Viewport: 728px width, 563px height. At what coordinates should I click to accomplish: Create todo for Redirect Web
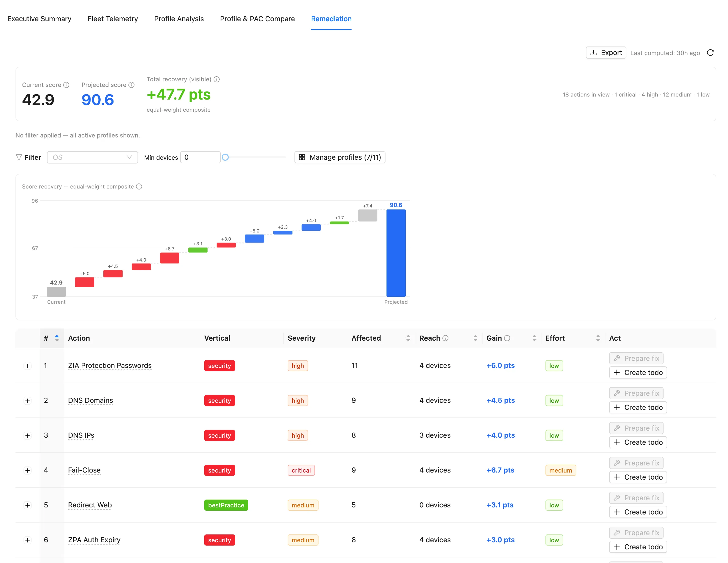638,512
